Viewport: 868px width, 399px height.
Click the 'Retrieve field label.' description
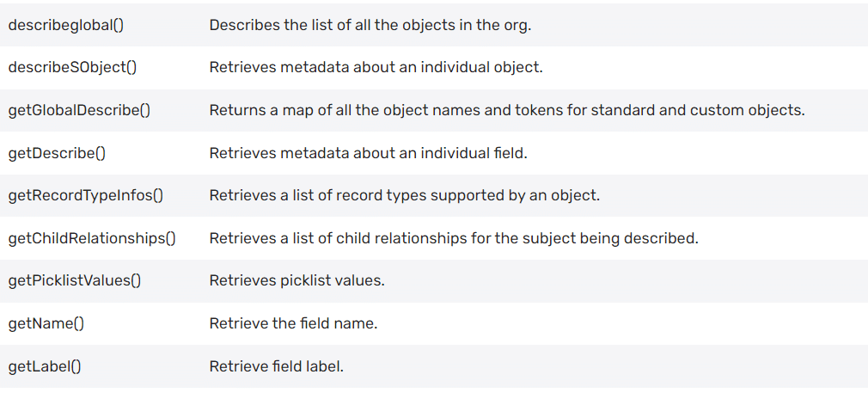coord(276,366)
